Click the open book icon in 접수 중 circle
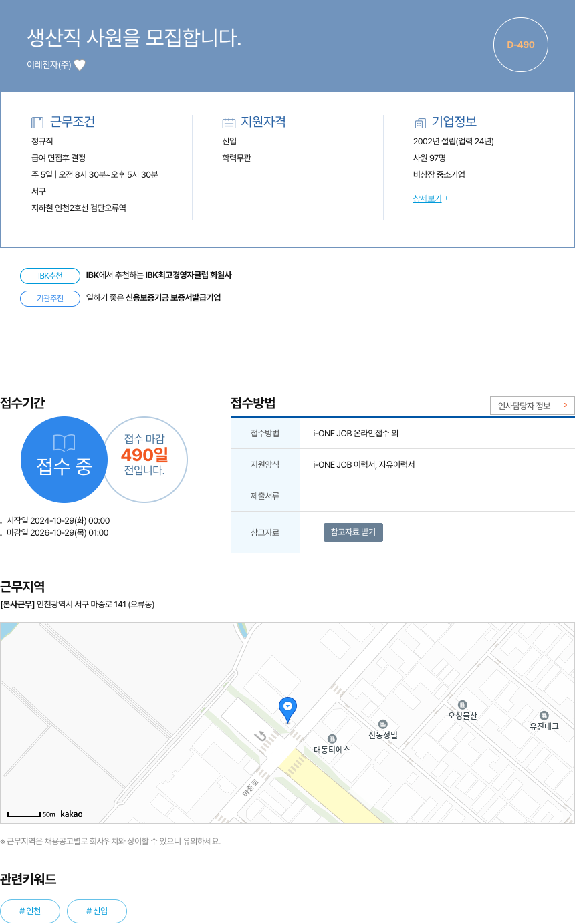575x924 pixels. [x=64, y=442]
